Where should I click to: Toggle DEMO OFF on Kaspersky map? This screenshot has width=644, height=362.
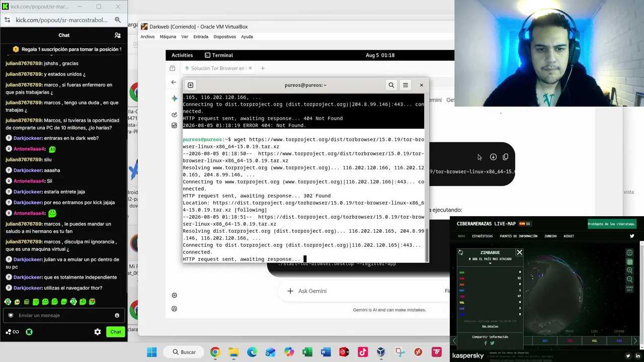click(629, 289)
